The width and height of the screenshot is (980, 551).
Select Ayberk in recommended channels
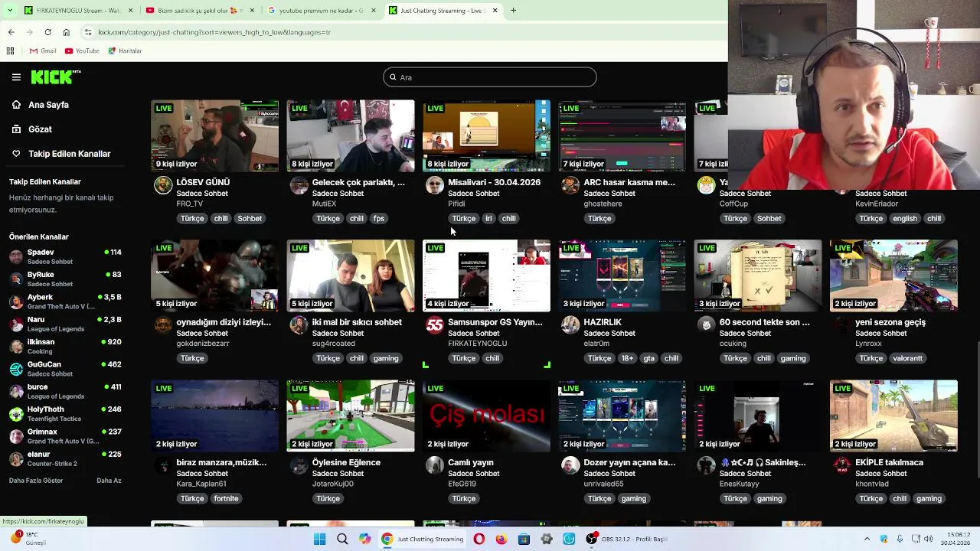(65, 302)
